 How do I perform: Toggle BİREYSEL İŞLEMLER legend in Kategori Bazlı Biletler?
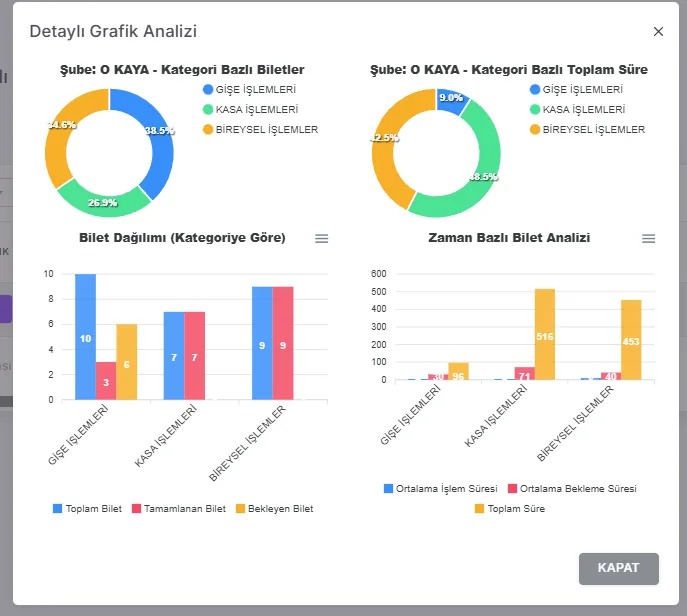pyautogui.click(x=261, y=130)
